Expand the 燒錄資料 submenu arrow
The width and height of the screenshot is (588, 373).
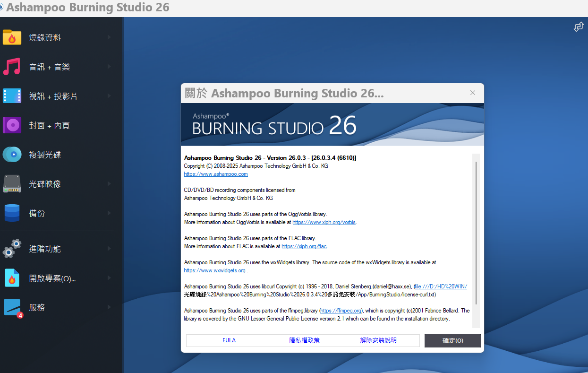point(109,37)
